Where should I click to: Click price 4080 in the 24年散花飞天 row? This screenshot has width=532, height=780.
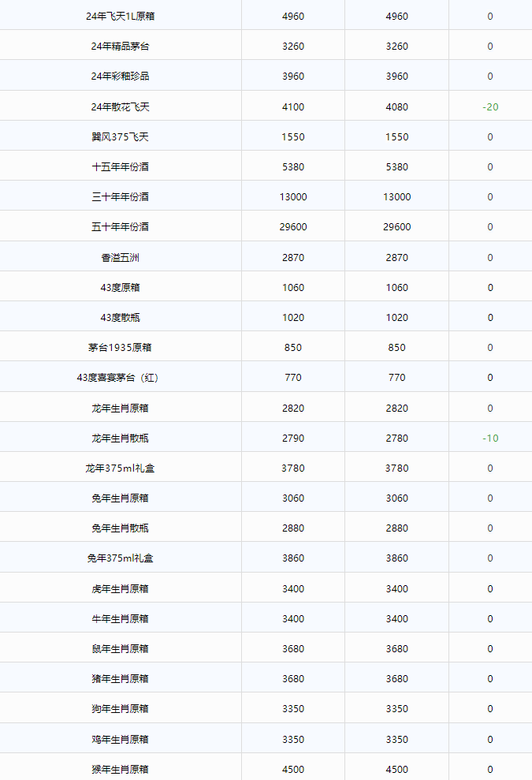tap(396, 107)
